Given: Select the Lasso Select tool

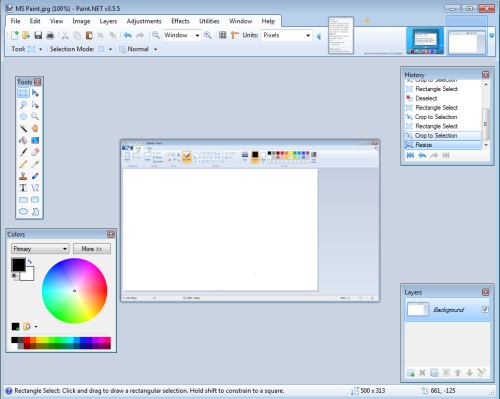Looking at the screenshot, I should [23, 105].
